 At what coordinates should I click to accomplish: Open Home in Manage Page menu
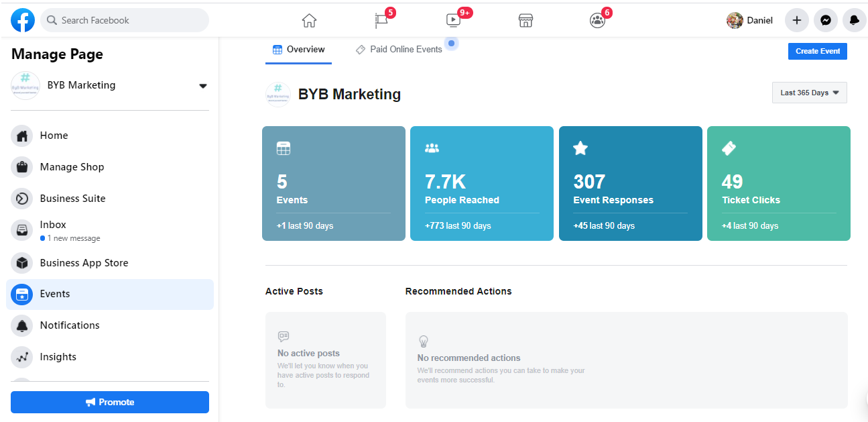[x=110, y=136]
